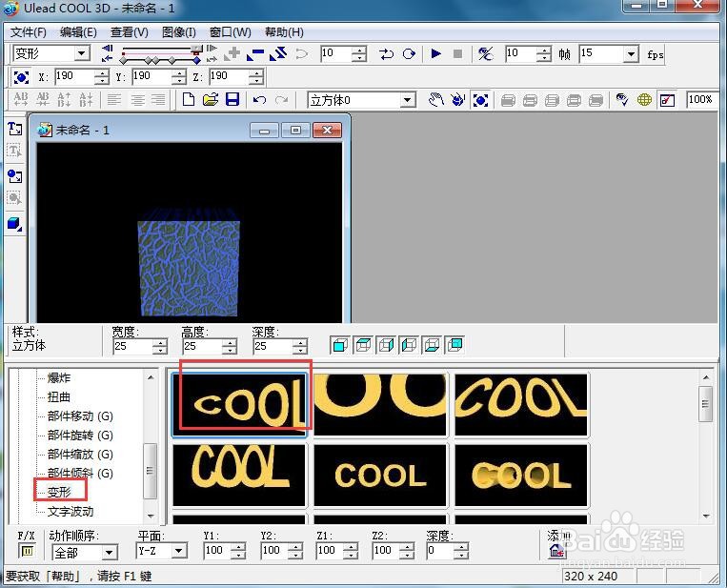Image resolution: width=727 pixels, height=588 pixels.
Task: Select 爆炸 in the effects tree
Action: [59, 378]
